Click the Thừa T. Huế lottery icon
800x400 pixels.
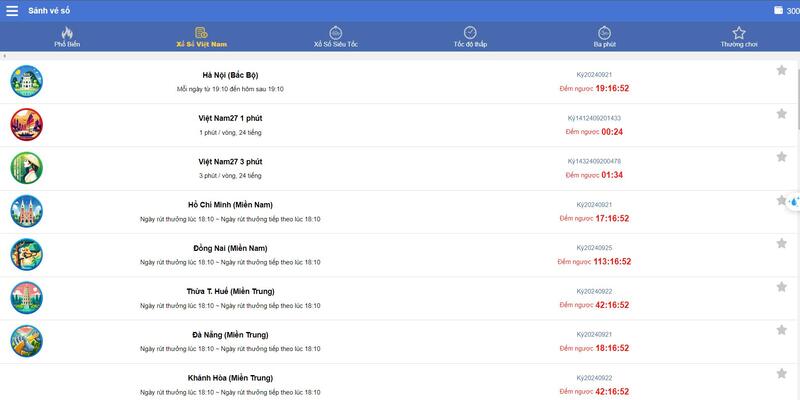(x=26, y=297)
